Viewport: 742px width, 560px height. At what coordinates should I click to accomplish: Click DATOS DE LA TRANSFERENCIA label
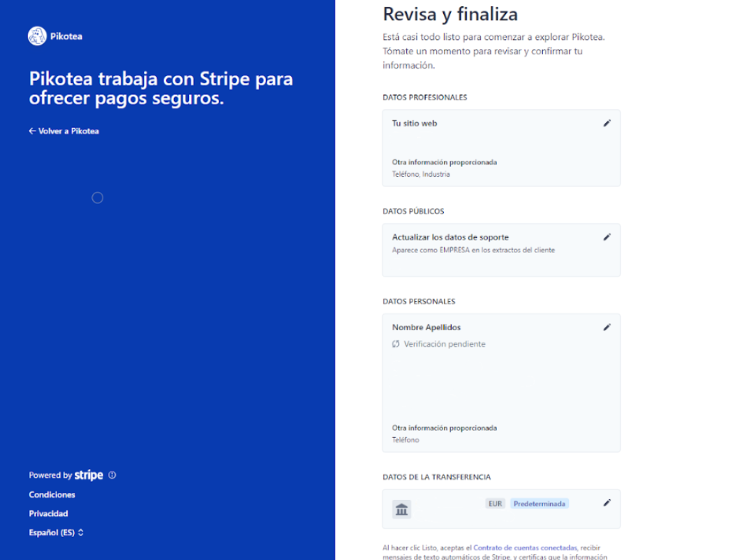pyautogui.click(x=437, y=477)
